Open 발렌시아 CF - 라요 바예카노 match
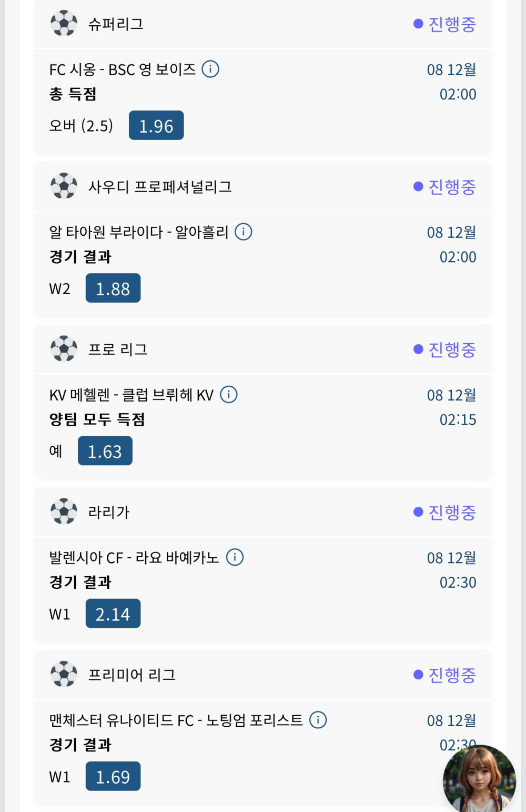Screen dimensions: 526x812 (x=134, y=557)
